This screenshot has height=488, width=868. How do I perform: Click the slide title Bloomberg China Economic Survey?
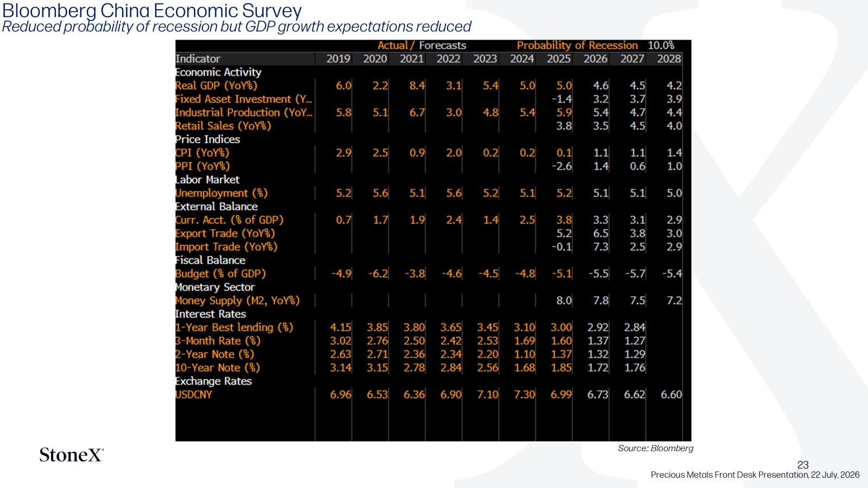152,10
